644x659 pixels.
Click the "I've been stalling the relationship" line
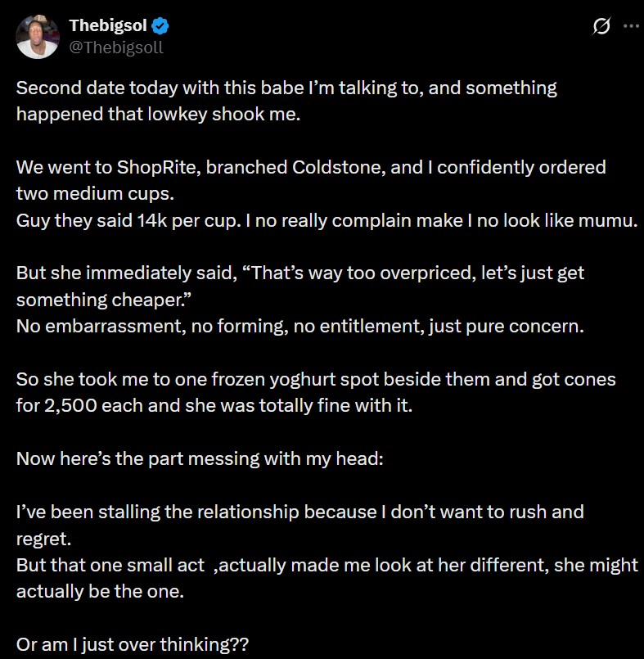299,512
